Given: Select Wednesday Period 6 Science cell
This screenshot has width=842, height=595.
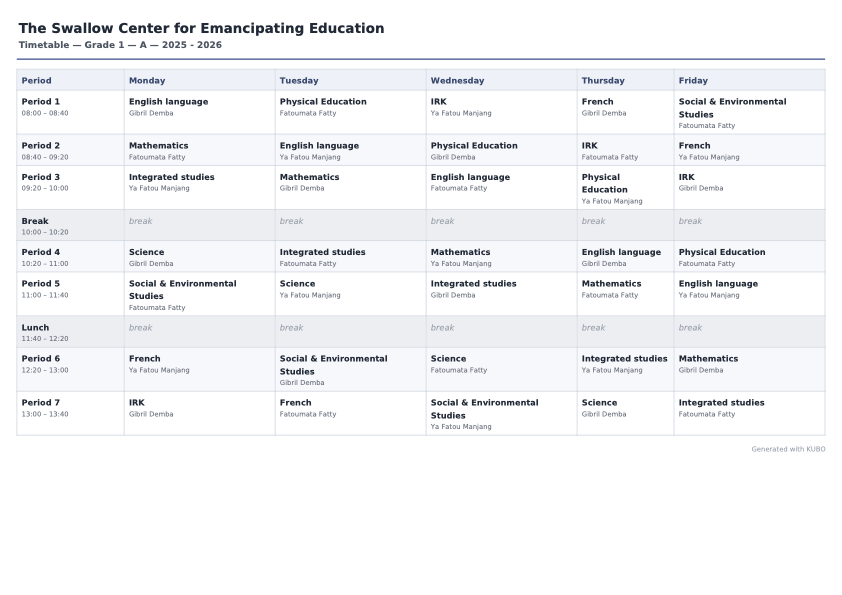Looking at the screenshot, I should pyautogui.click(x=502, y=369).
